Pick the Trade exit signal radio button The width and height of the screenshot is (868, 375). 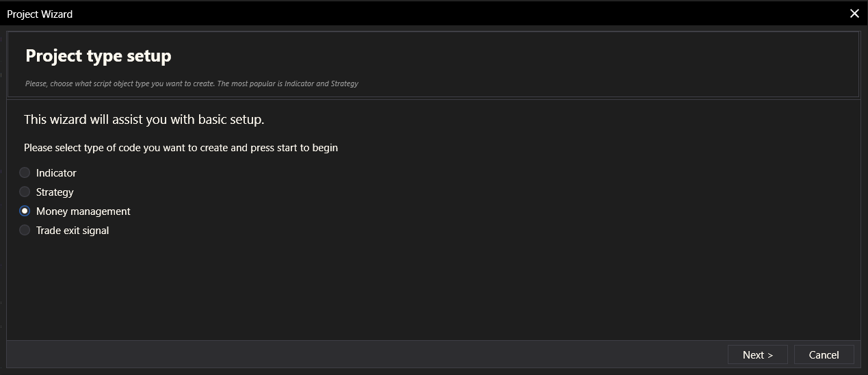25,230
